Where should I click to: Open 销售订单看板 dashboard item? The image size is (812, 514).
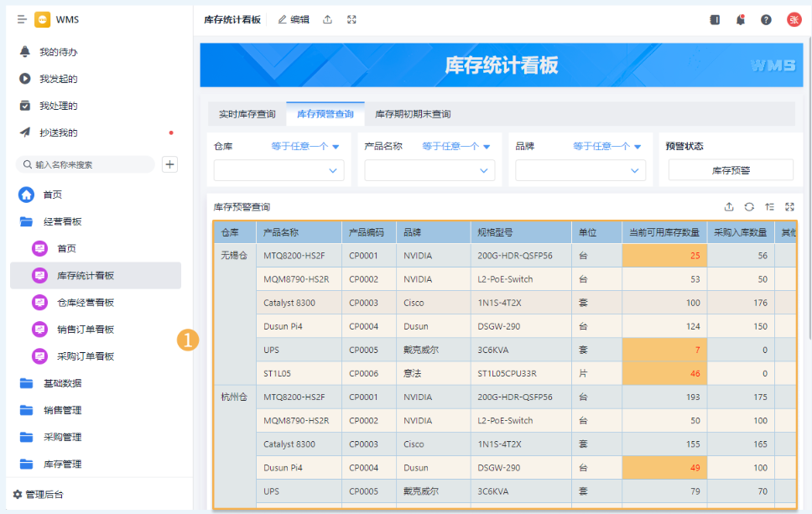(x=96, y=330)
